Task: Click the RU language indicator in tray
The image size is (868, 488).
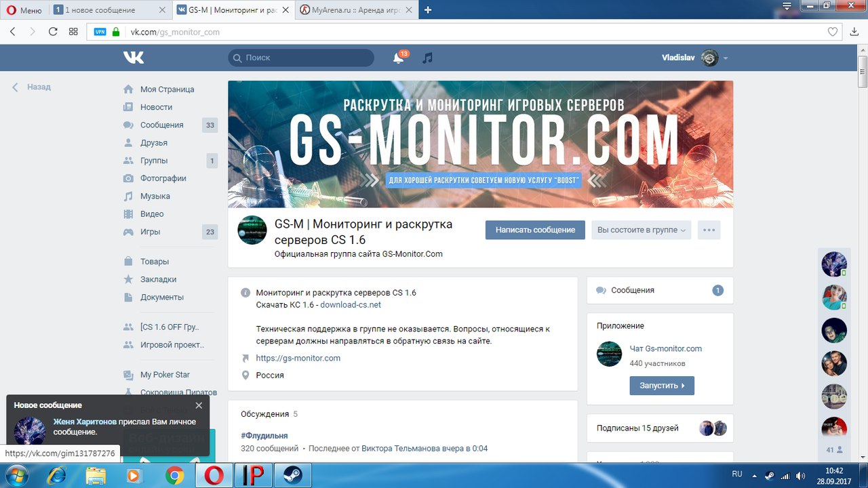Action: pyautogui.click(x=737, y=474)
